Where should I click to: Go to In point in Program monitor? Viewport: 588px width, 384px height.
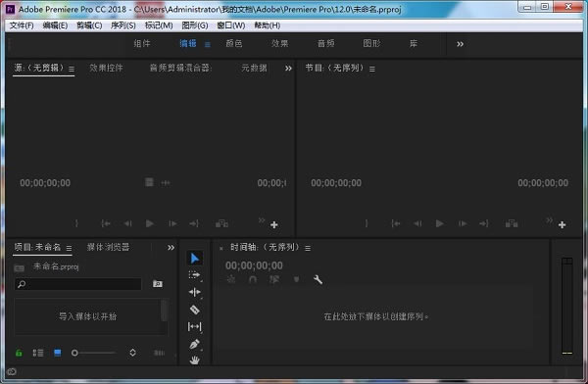point(396,223)
